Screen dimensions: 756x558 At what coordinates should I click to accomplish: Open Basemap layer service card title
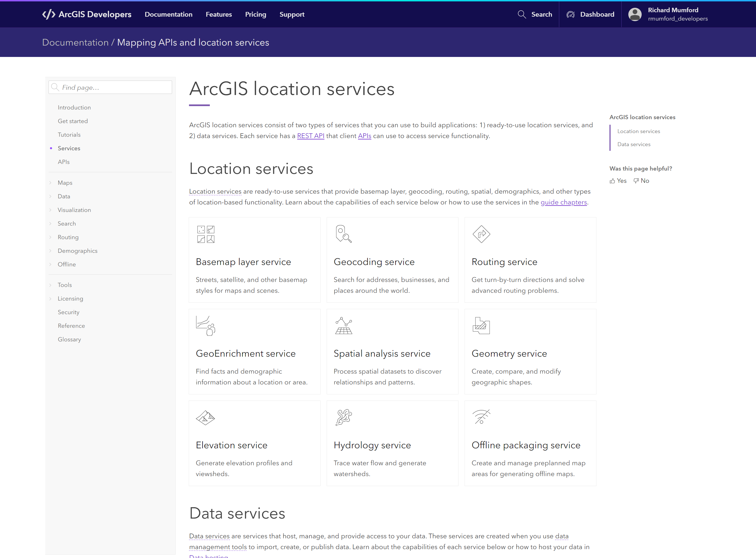[x=243, y=262]
